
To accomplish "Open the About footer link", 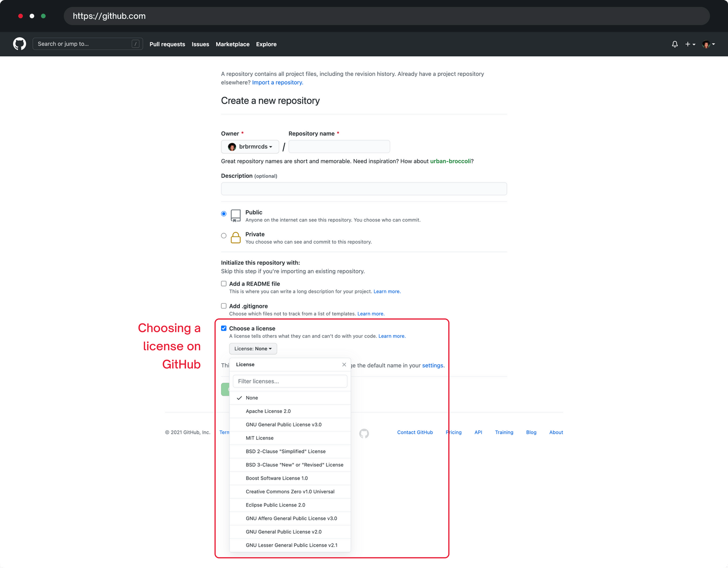I will [556, 432].
